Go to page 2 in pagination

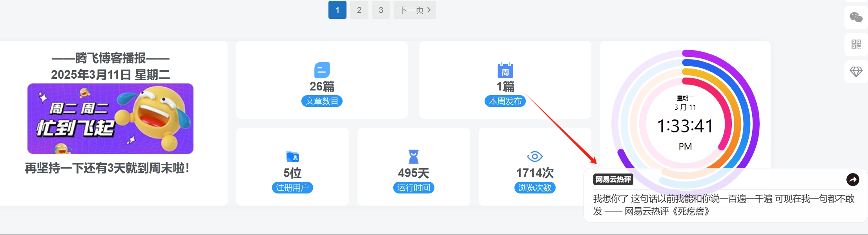coord(359,10)
